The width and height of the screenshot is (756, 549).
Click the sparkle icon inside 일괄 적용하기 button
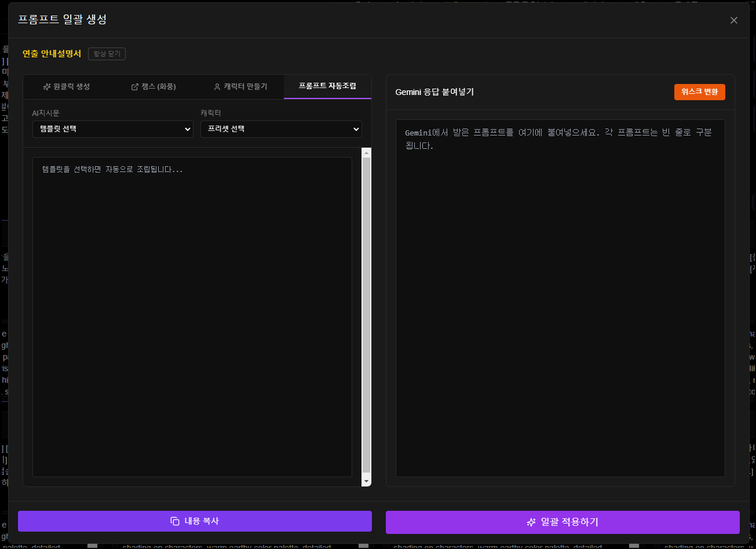tap(531, 521)
